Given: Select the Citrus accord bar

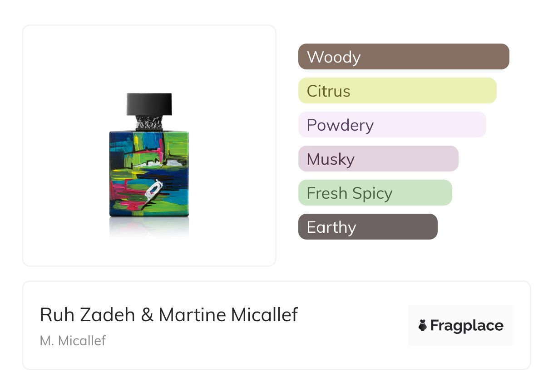Looking at the screenshot, I should pyautogui.click(x=397, y=91).
